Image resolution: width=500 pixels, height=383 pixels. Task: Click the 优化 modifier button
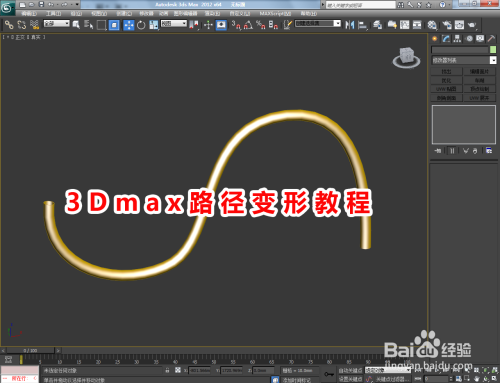[446, 80]
